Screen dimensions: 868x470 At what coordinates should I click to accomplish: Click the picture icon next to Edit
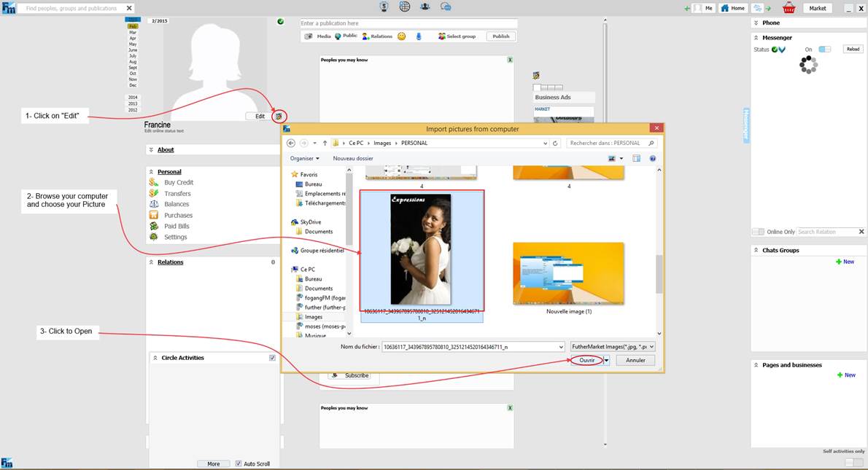coord(279,116)
